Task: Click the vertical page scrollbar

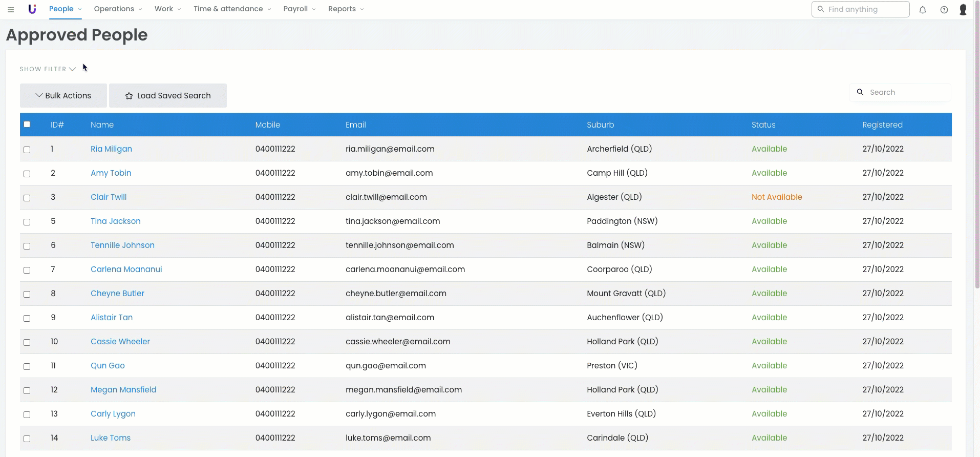Action: click(x=977, y=154)
